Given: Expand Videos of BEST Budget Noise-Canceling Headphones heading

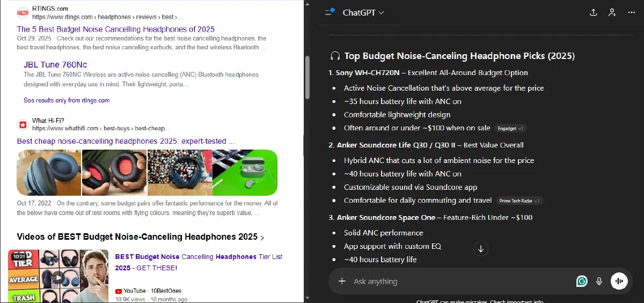Looking at the screenshot, I should click(141, 237).
